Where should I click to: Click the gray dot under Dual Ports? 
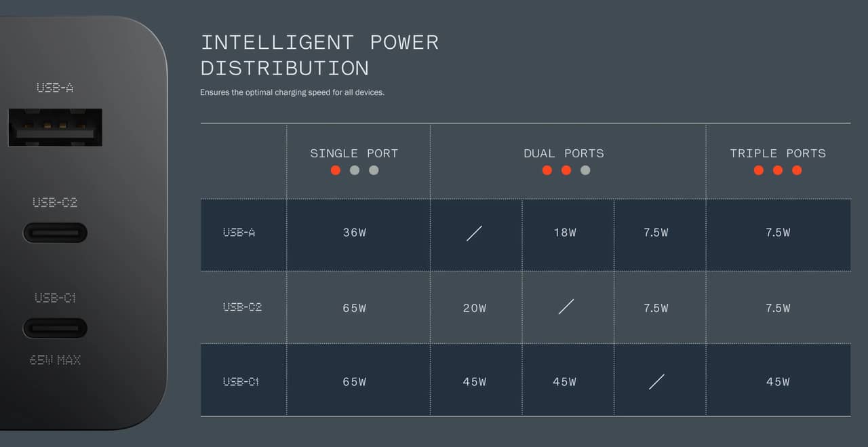point(585,170)
